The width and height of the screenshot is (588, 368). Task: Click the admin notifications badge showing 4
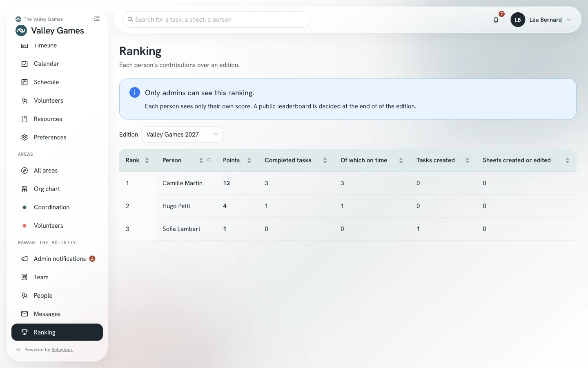92,258
